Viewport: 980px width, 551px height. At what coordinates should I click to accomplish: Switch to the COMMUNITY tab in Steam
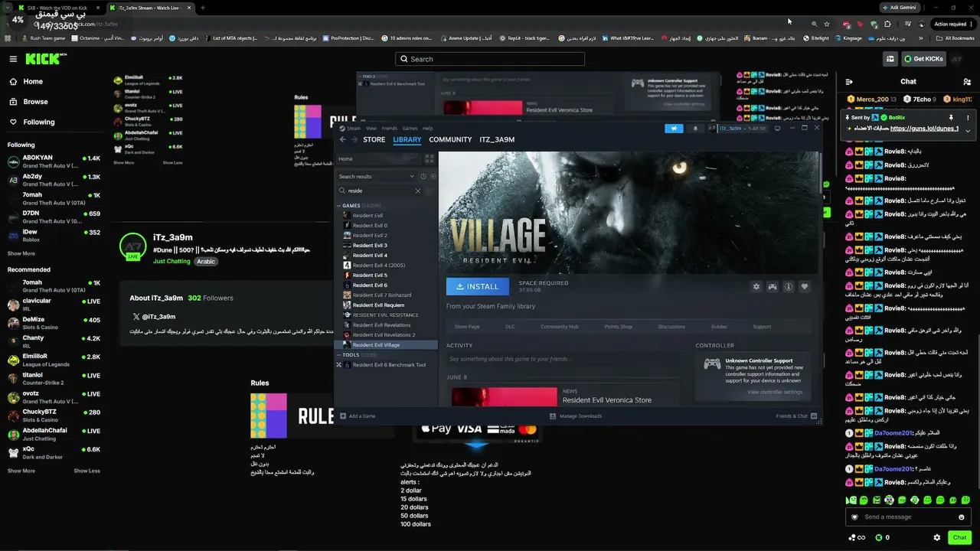450,140
